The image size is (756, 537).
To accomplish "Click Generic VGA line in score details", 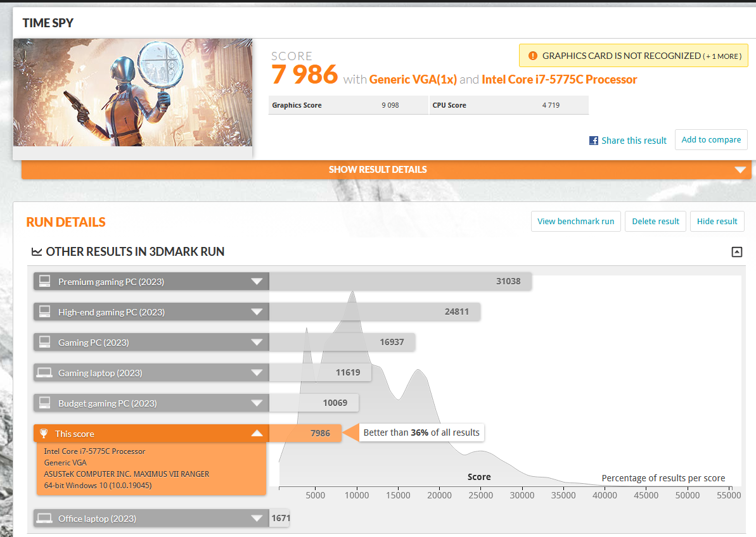I will (x=65, y=462).
